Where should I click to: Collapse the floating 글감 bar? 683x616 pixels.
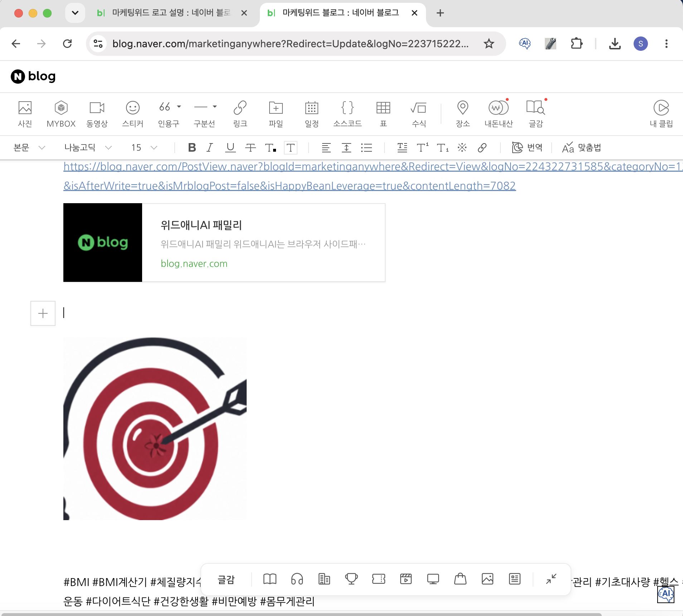(x=551, y=579)
